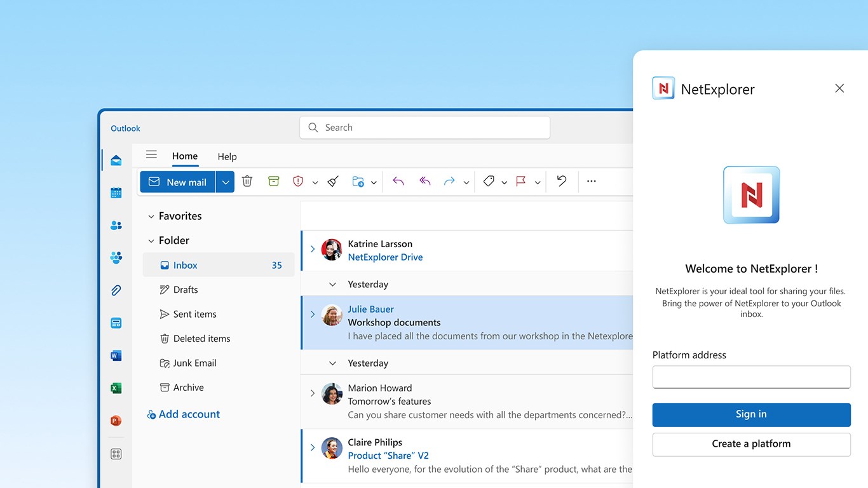
Task: Open the Report dropdown arrow
Action: tap(315, 183)
